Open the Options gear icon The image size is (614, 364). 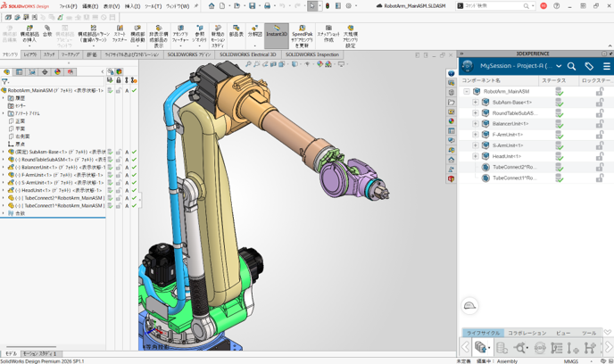pos(349,6)
